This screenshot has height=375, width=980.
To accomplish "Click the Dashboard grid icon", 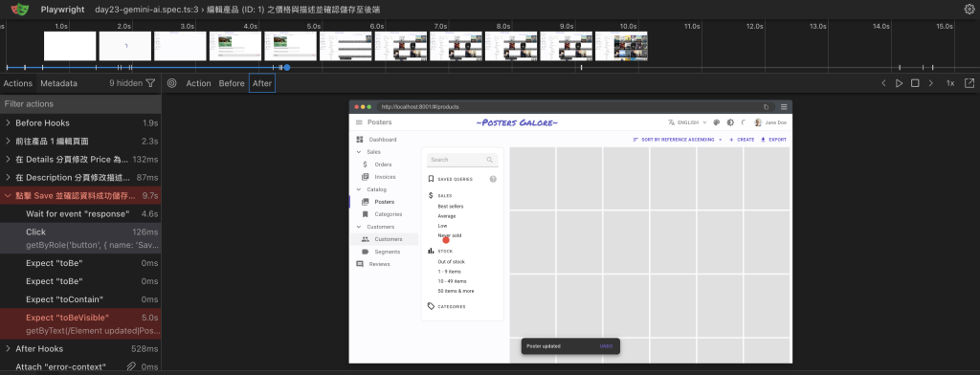I will point(360,140).
